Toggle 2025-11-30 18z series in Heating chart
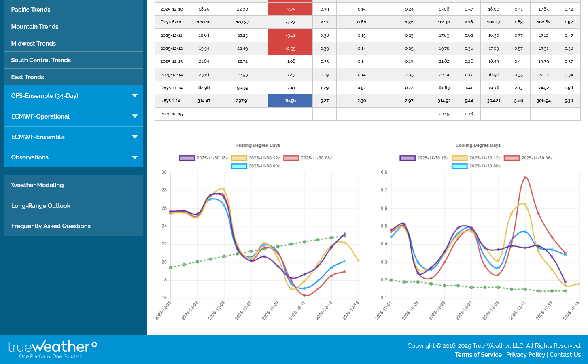Image resolution: width=588 pixels, height=364 pixels. [x=187, y=158]
